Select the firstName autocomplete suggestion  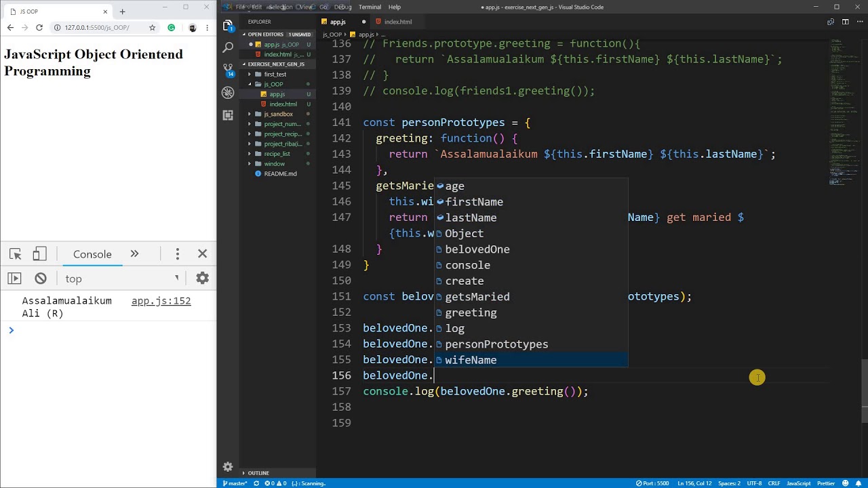(x=531, y=202)
